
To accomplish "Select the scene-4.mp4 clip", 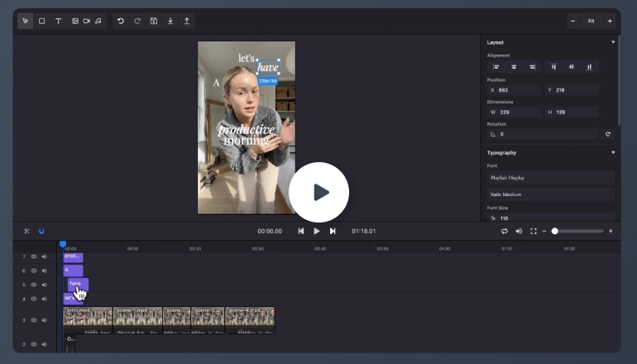I will [x=250, y=320].
